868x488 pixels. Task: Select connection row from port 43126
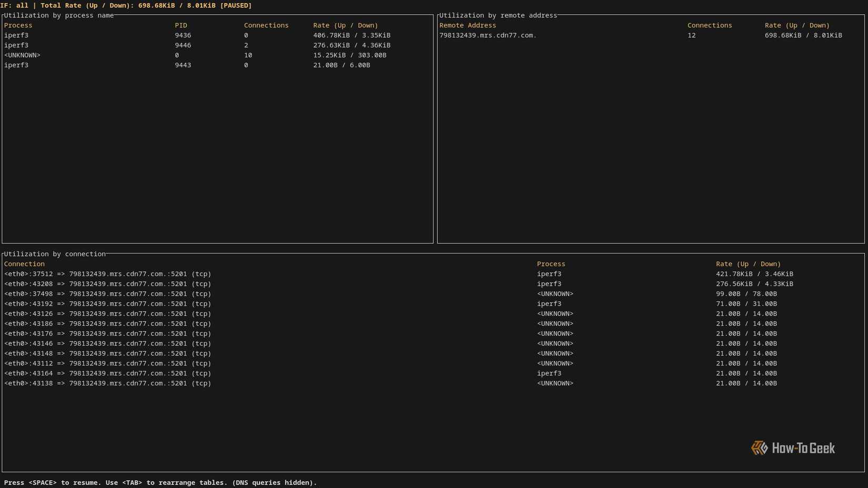[433, 314]
